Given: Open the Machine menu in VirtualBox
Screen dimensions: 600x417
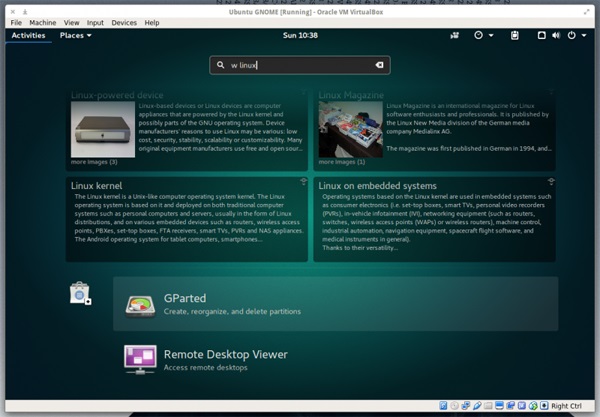Looking at the screenshot, I should tap(43, 22).
